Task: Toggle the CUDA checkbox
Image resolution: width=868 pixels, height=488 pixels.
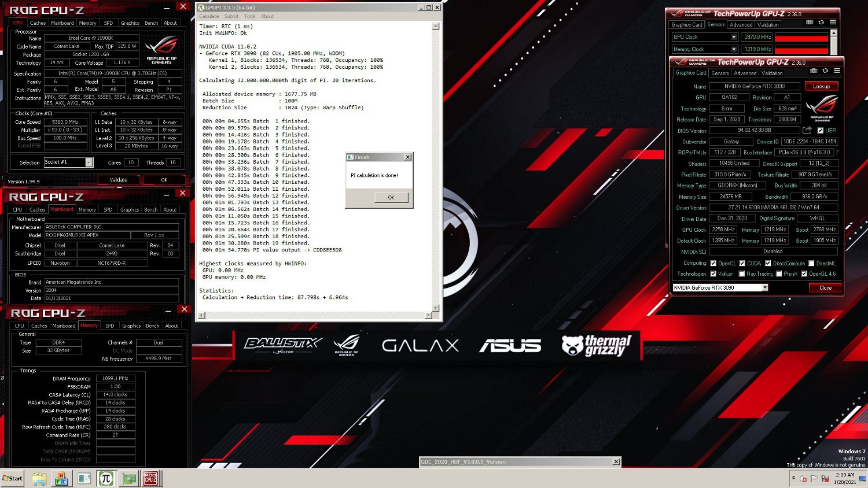Action: pos(742,263)
